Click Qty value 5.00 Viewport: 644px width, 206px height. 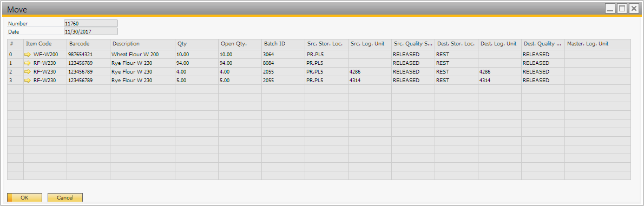tap(196, 81)
